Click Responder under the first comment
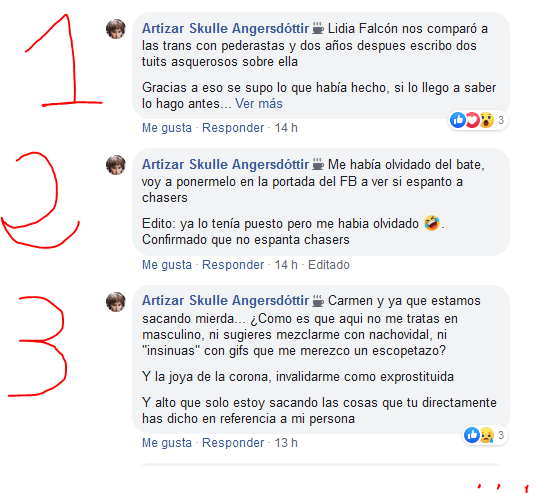 coord(233,128)
